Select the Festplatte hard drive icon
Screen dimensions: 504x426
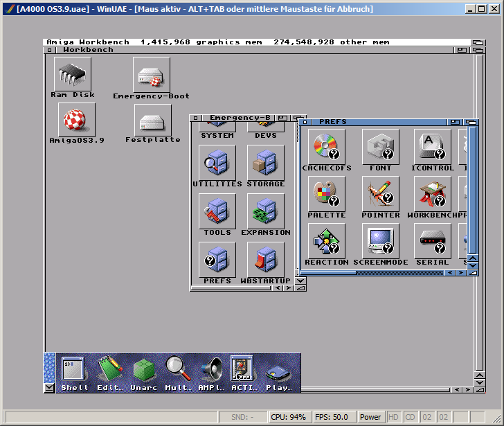tap(153, 121)
